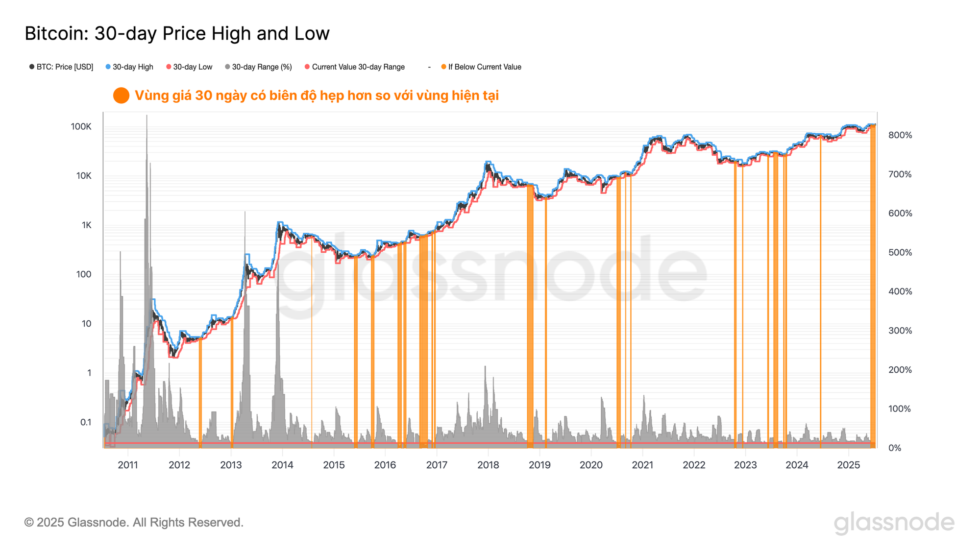Screen dimensions: 980x551
Task: Click the large orange annotation circle
Action: pyautogui.click(x=121, y=96)
